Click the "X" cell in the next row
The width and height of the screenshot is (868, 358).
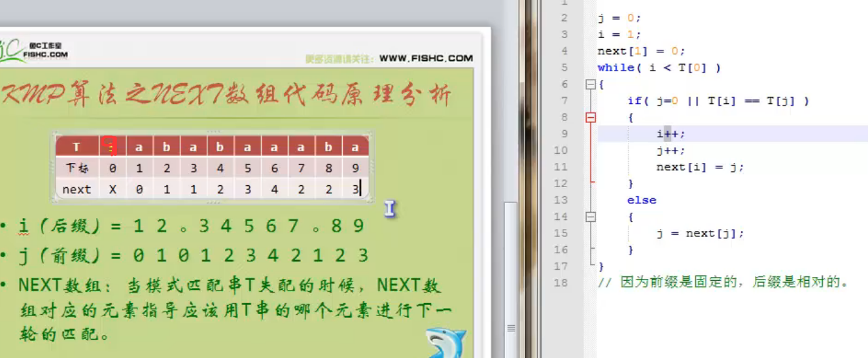pos(112,189)
